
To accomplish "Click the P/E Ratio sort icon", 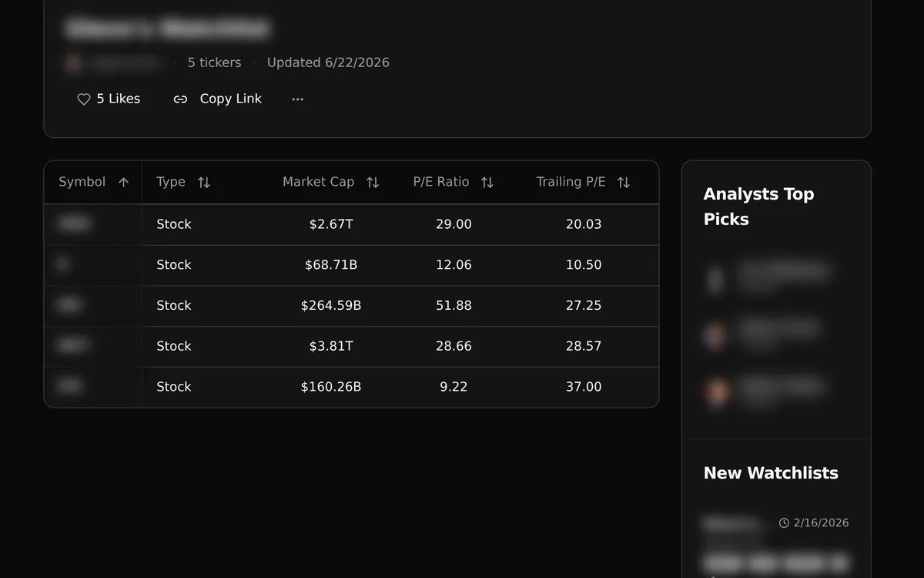I will (487, 182).
